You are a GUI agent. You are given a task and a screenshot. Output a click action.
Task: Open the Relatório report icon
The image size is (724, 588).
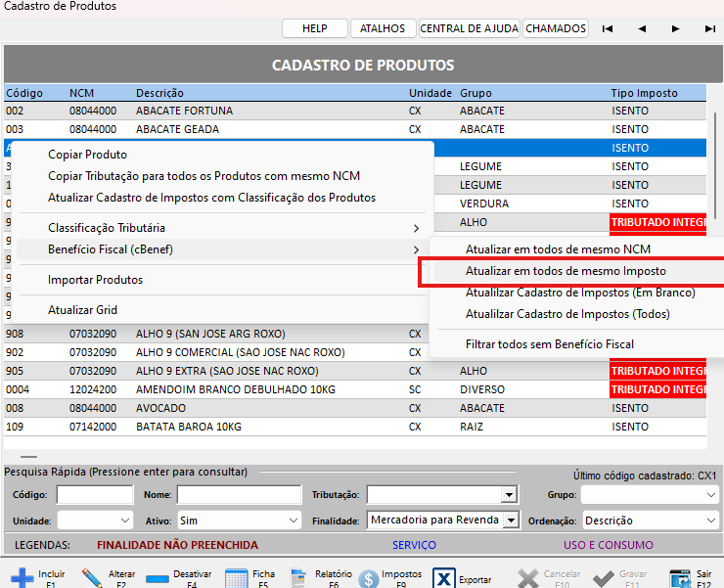tap(298, 577)
